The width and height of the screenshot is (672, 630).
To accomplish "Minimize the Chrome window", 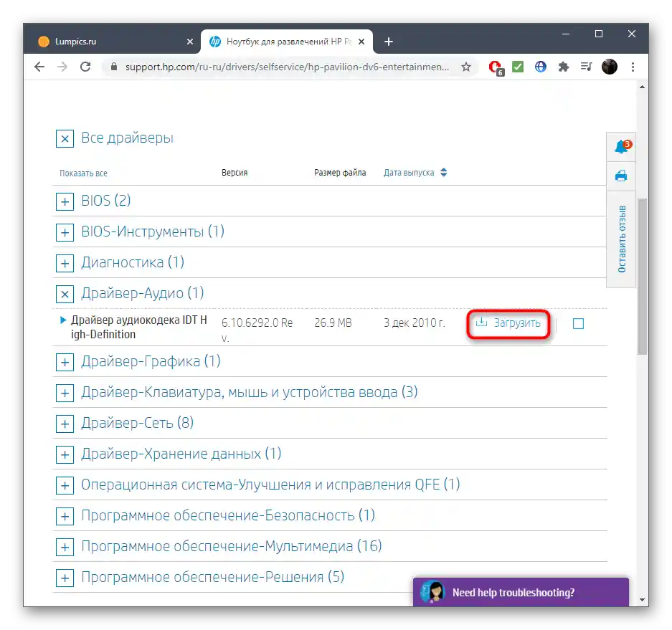I will pos(566,34).
